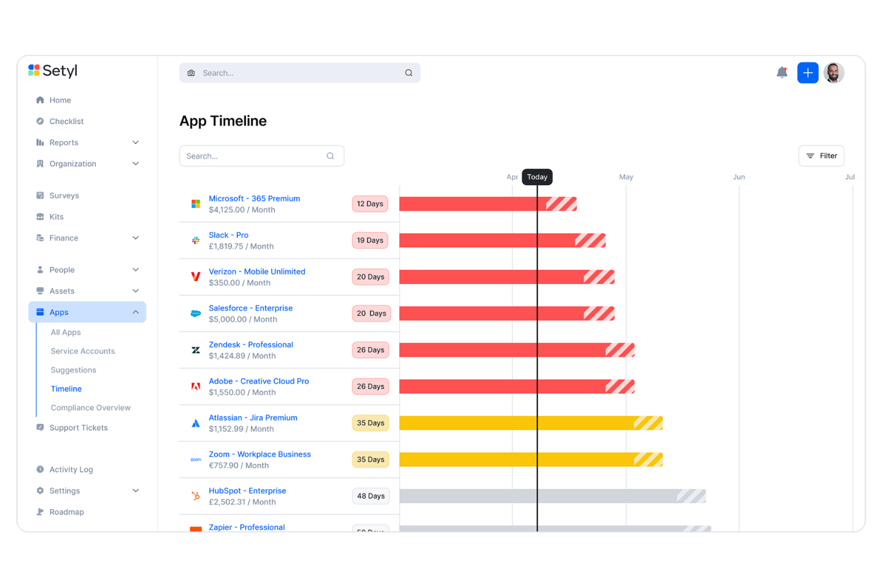
Task: Click the Salesforce app icon
Action: [x=195, y=313]
